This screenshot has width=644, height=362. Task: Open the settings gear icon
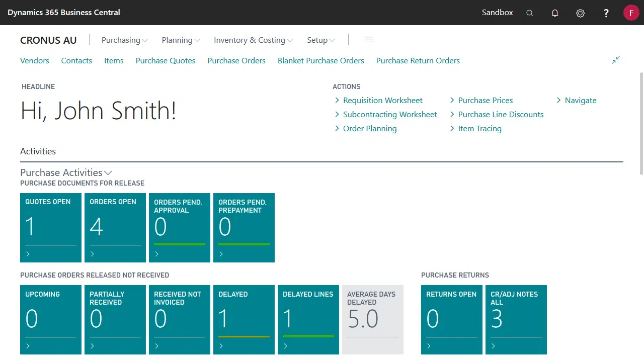(580, 13)
